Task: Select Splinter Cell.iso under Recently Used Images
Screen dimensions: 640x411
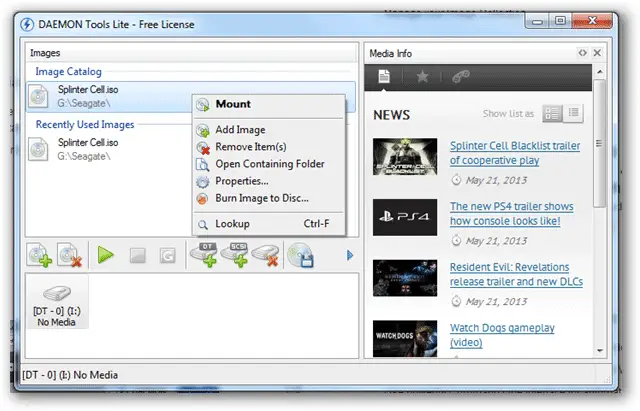Action: pyautogui.click(x=109, y=149)
